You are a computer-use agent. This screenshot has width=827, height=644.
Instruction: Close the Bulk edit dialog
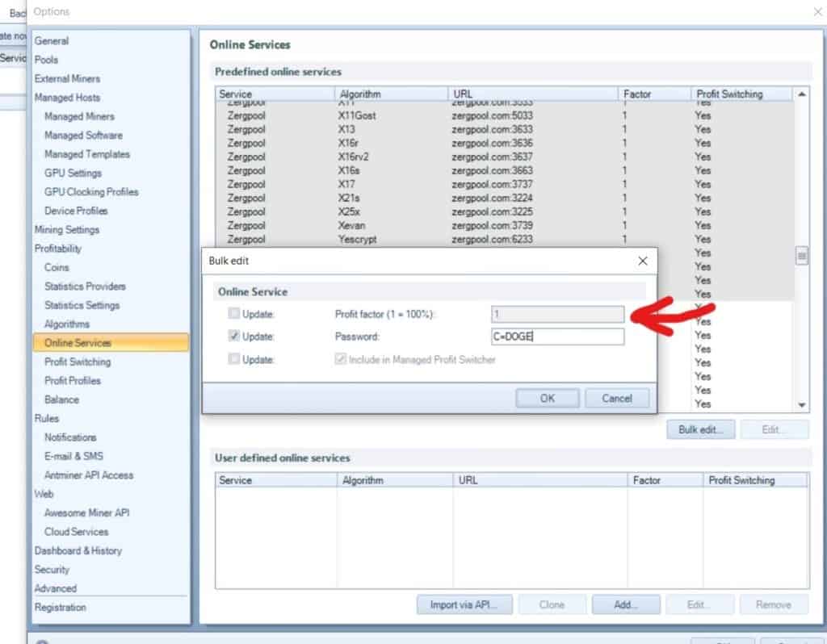642,261
